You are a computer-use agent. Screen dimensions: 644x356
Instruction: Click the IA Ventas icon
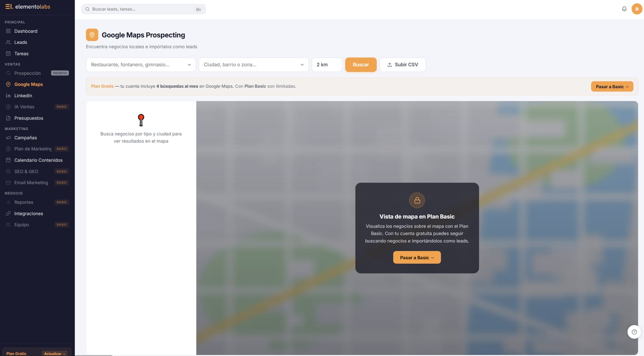coord(8,107)
